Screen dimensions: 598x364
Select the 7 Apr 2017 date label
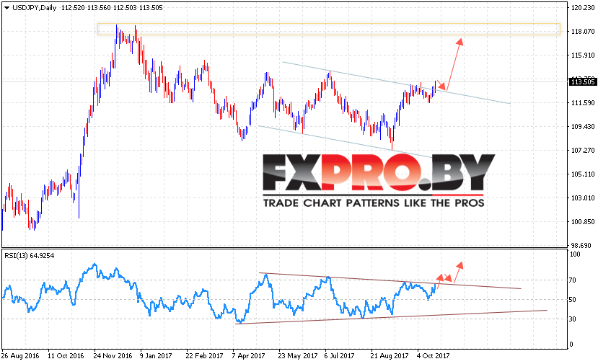click(248, 356)
